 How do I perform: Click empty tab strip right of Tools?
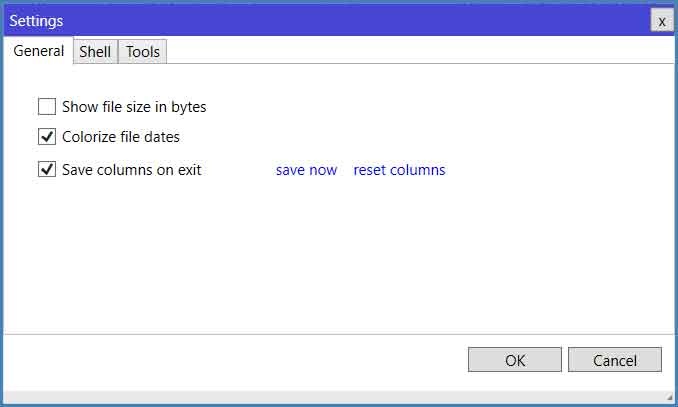tap(400, 51)
